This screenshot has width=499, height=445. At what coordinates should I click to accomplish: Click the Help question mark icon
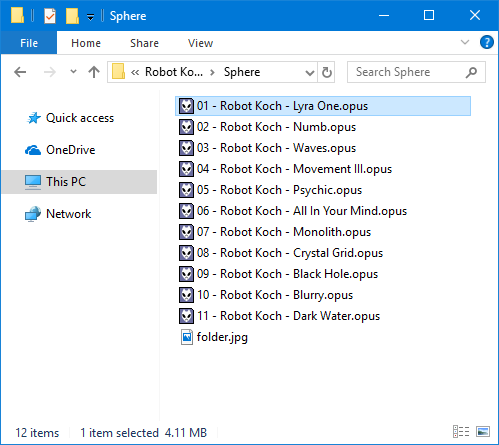(x=487, y=42)
